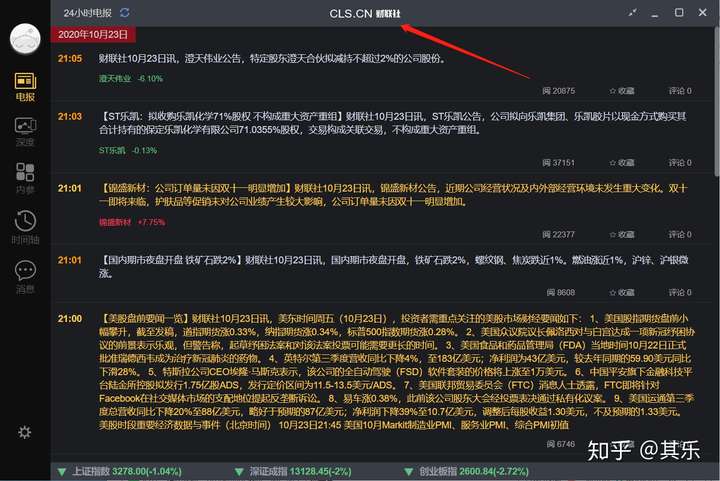The width and height of the screenshot is (720, 481).
Task: Click 深证成指 13128.45 ticker
Action: coord(292,471)
